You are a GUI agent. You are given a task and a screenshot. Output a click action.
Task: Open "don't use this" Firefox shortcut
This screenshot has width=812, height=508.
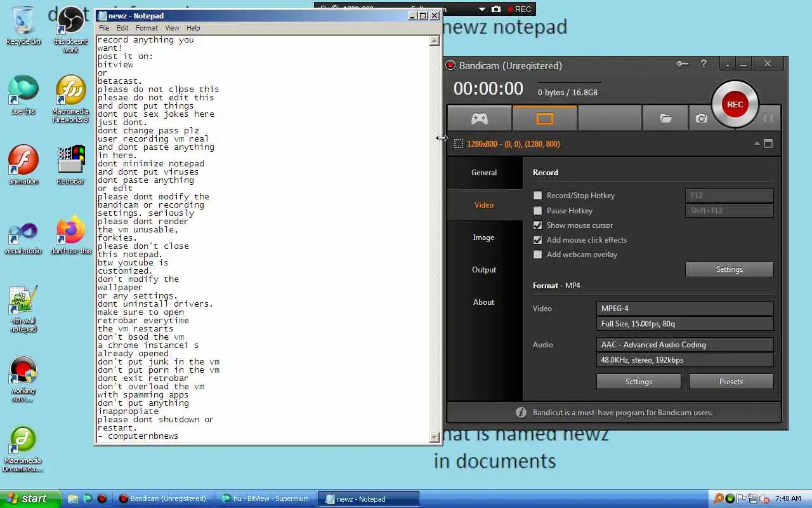pos(70,235)
